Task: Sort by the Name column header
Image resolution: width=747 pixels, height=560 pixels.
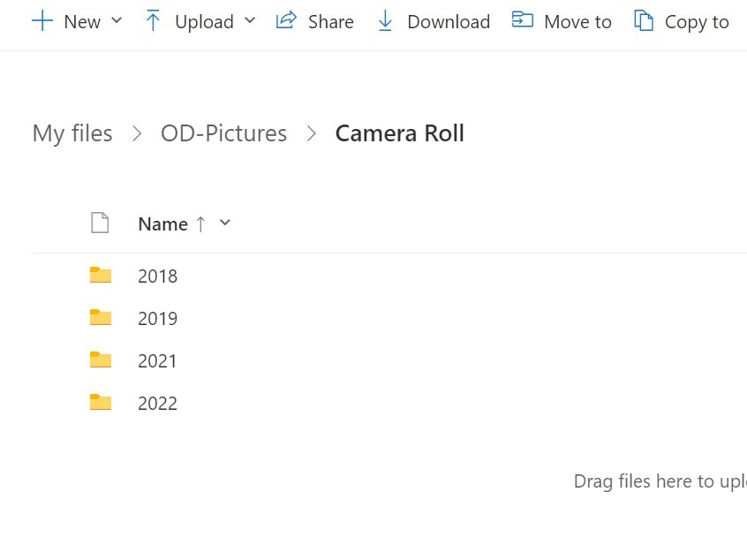Action: [x=163, y=224]
